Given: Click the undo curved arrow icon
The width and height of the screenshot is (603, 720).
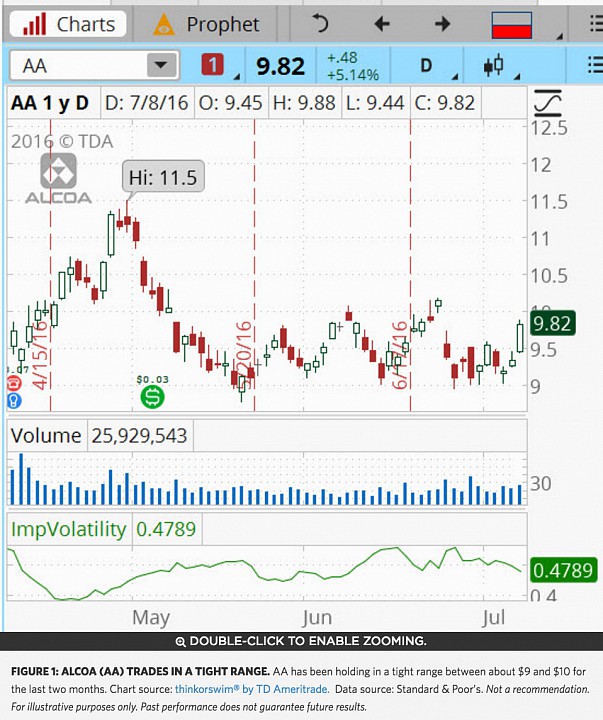Looking at the screenshot, I should pyautogui.click(x=320, y=23).
